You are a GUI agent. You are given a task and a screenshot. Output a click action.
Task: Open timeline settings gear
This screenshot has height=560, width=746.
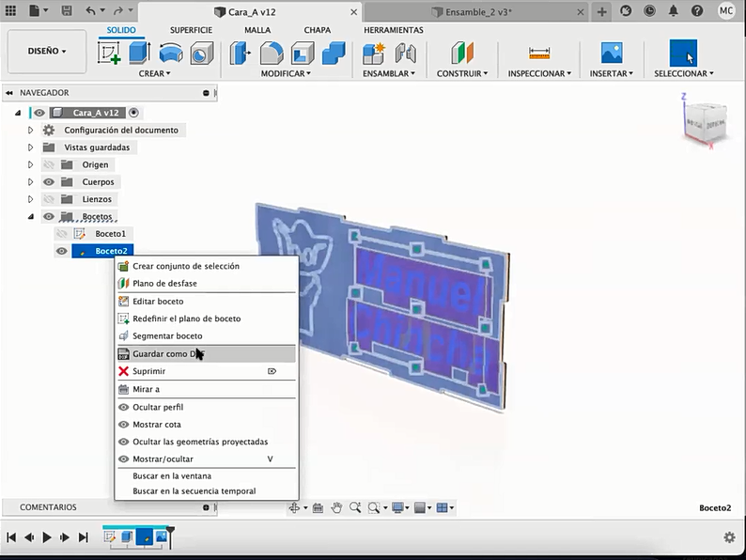[729, 537]
